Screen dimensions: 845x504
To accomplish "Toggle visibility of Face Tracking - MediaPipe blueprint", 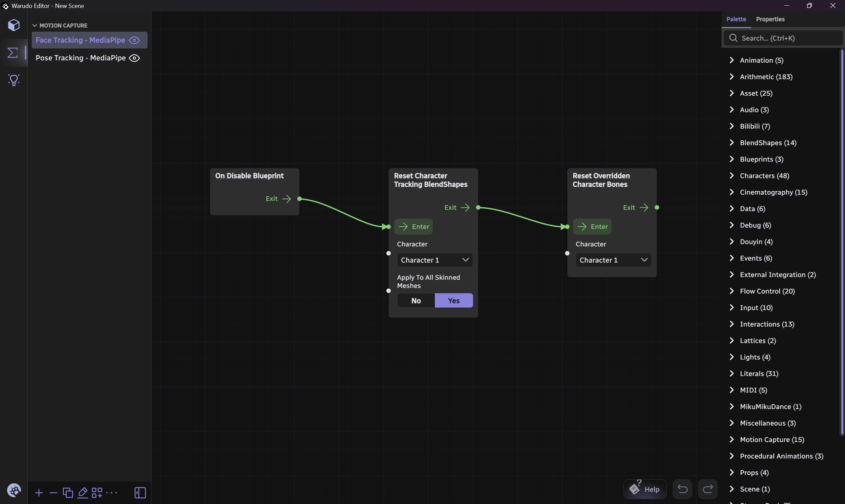I will click(135, 40).
